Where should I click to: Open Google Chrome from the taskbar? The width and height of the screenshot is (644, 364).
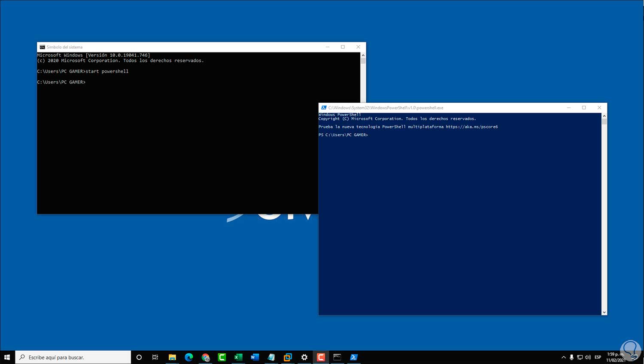click(x=206, y=357)
